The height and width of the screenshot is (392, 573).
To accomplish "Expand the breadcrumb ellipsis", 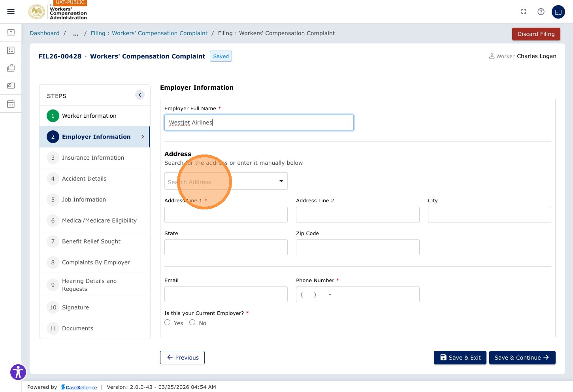I will [x=75, y=34].
